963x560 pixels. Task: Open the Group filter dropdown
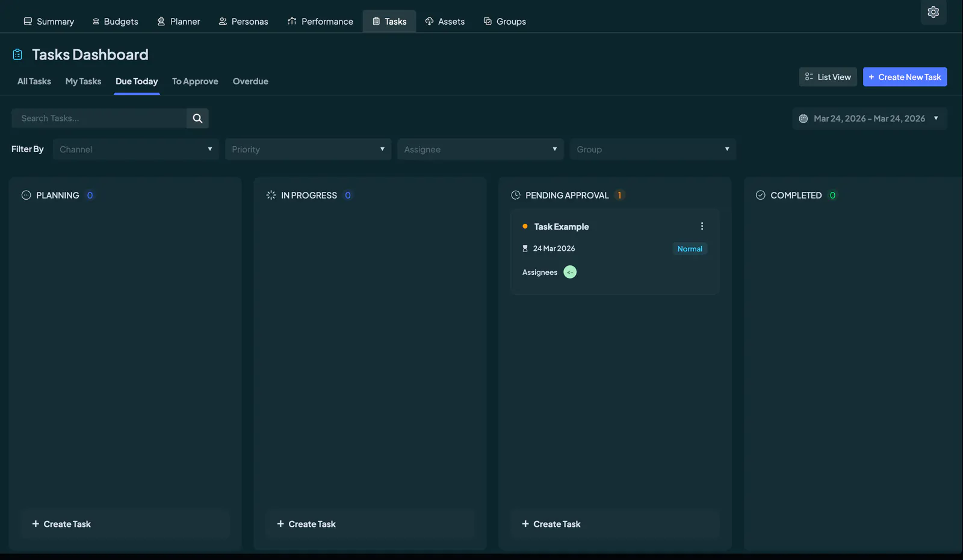(x=652, y=149)
